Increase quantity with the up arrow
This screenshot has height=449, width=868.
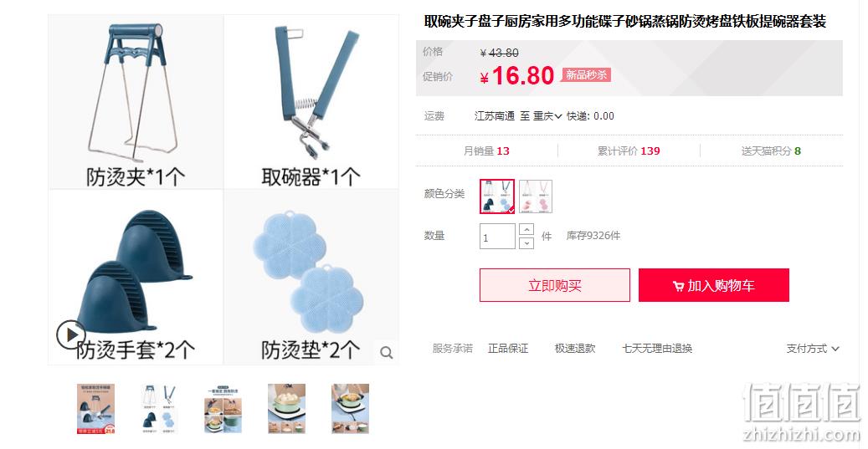[x=526, y=229]
